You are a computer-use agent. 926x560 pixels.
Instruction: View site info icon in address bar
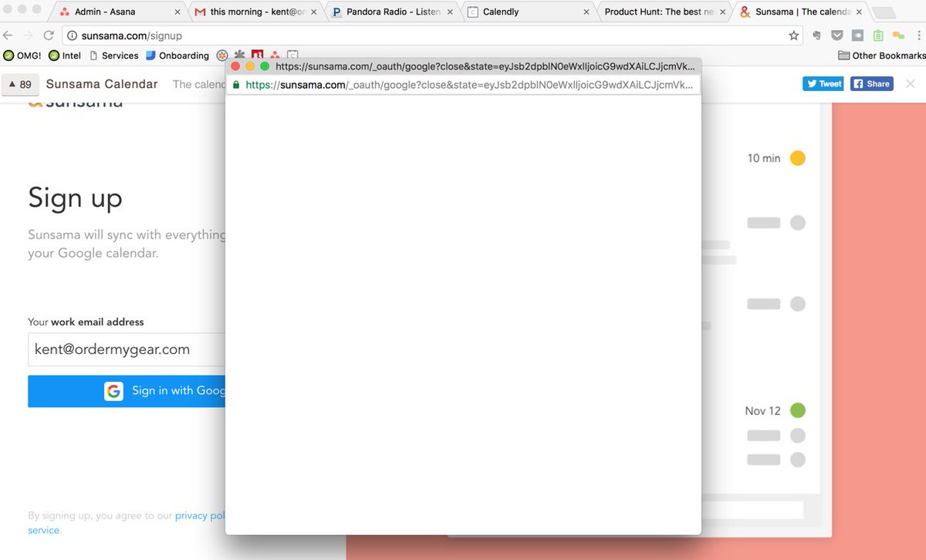(x=72, y=35)
